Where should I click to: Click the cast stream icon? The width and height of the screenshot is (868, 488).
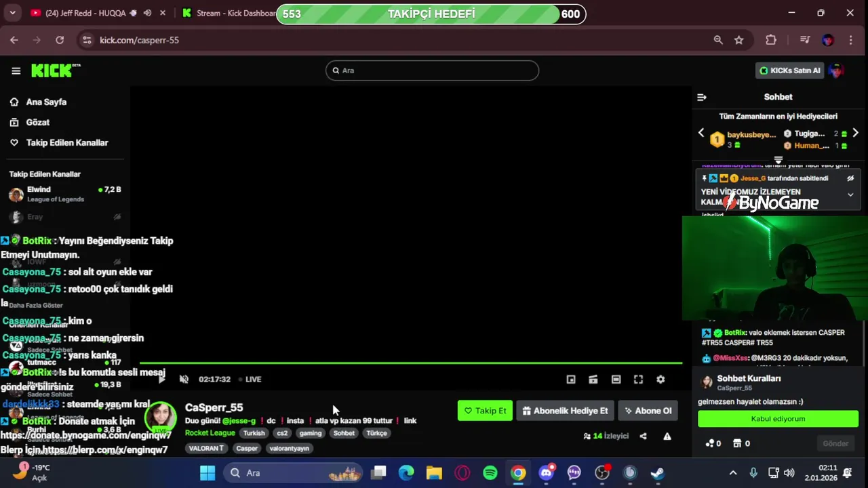tap(593, 380)
